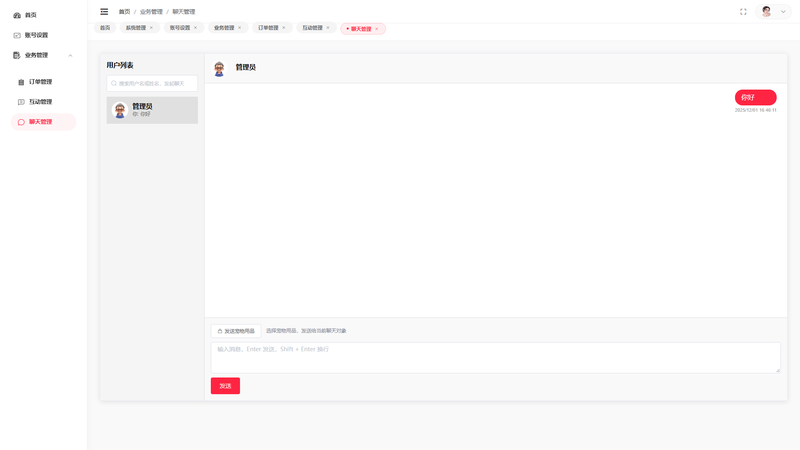800x450 pixels.
Task: Click 业务管理 in the breadcrumb
Action: coord(151,12)
